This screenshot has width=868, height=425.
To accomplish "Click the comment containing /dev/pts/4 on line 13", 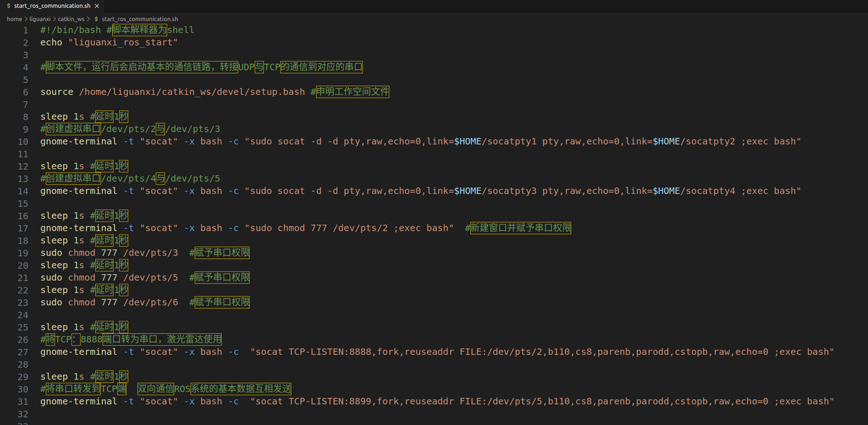I will tap(130, 178).
